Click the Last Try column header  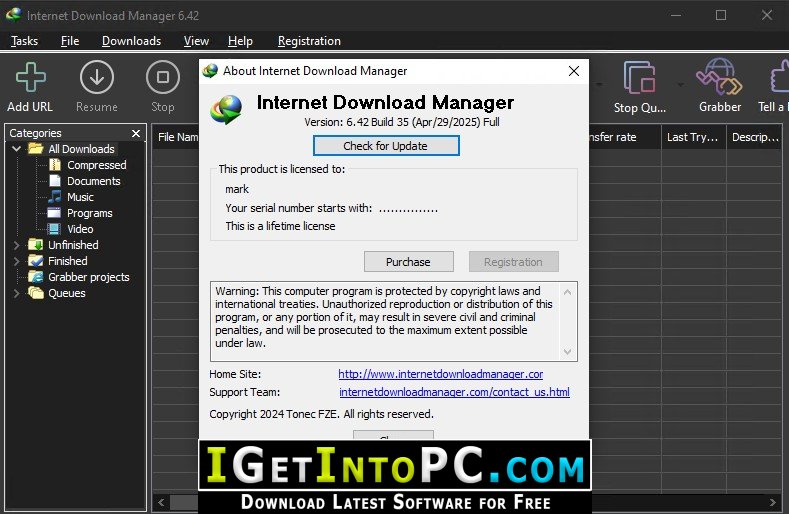pos(693,137)
